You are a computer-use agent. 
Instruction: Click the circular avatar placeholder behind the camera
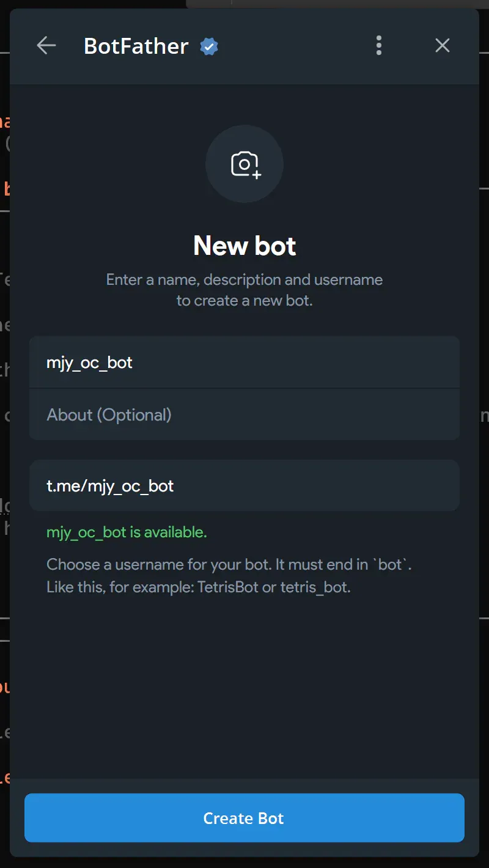click(x=244, y=164)
